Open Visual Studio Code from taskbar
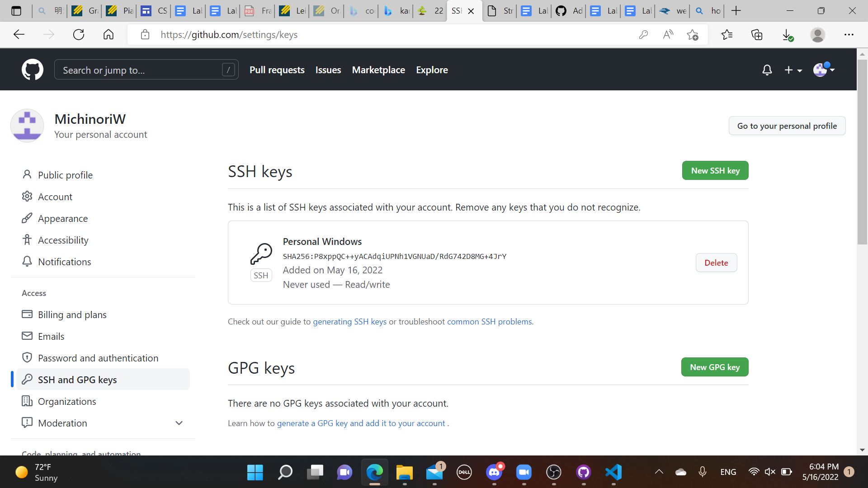Image resolution: width=868 pixels, height=488 pixels. coord(613,472)
